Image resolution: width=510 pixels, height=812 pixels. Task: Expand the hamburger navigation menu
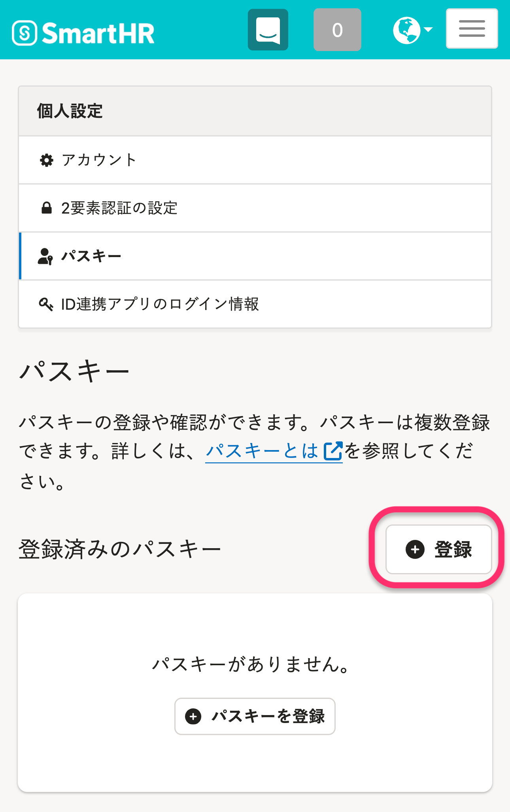click(472, 29)
